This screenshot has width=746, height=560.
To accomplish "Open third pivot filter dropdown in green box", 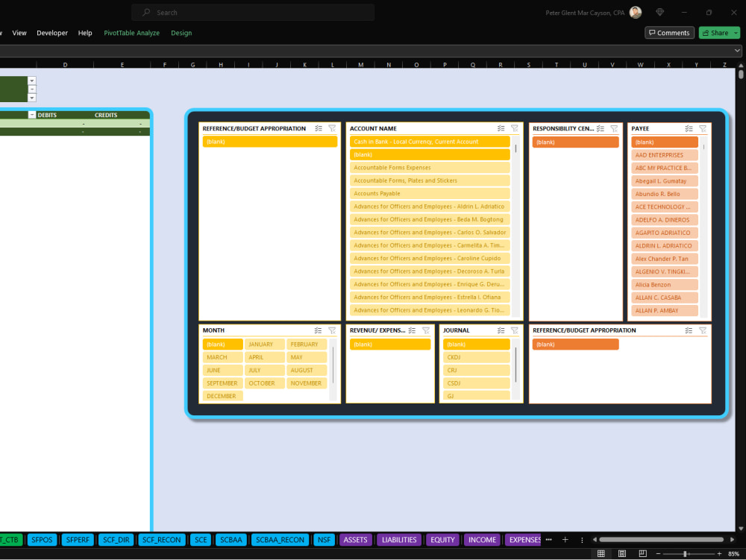I will [x=32, y=98].
